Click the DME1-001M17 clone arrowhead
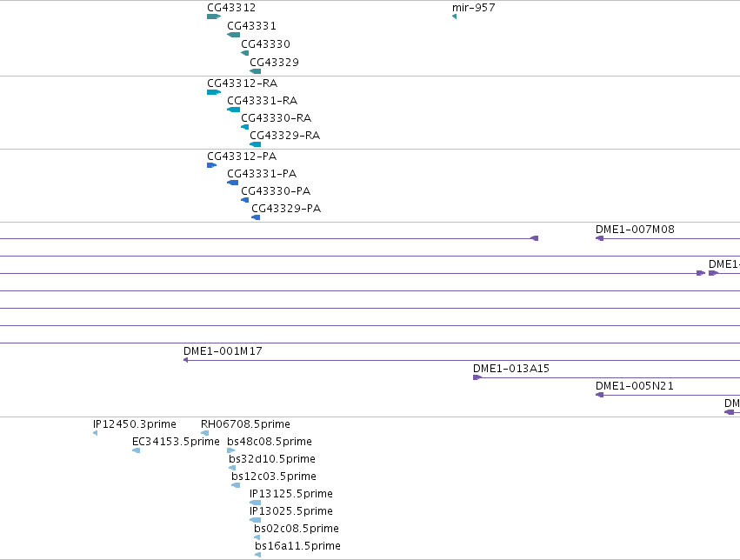Viewport: 740px width, 560px height. (185, 360)
